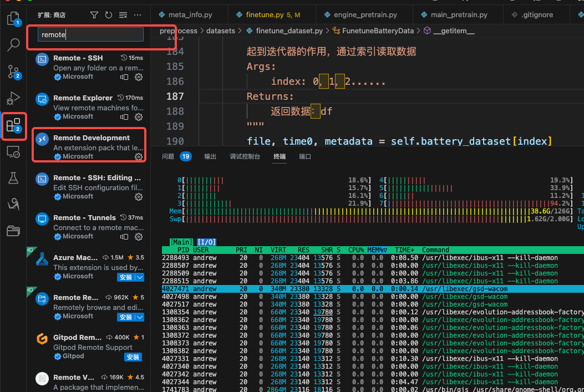Open the Remote Explorer extension entry
This screenshot has width=584, height=392.
point(89,107)
